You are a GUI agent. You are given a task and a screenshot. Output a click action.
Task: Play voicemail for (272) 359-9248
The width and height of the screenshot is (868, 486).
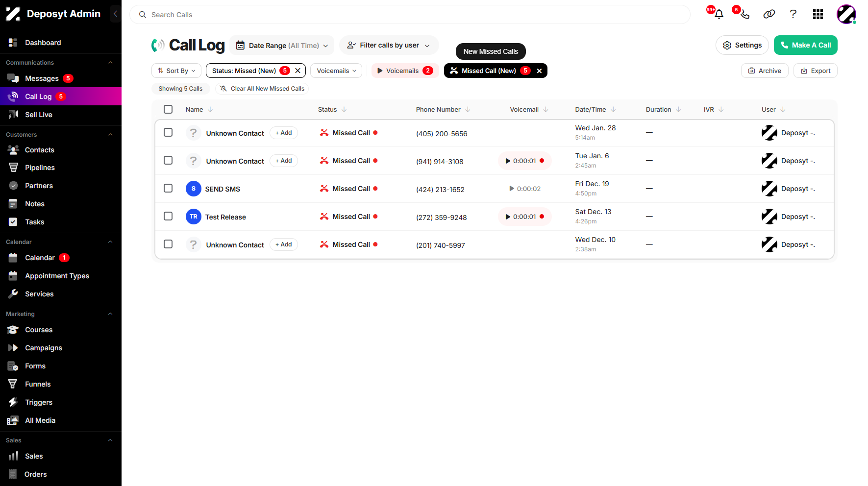[524, 217]
